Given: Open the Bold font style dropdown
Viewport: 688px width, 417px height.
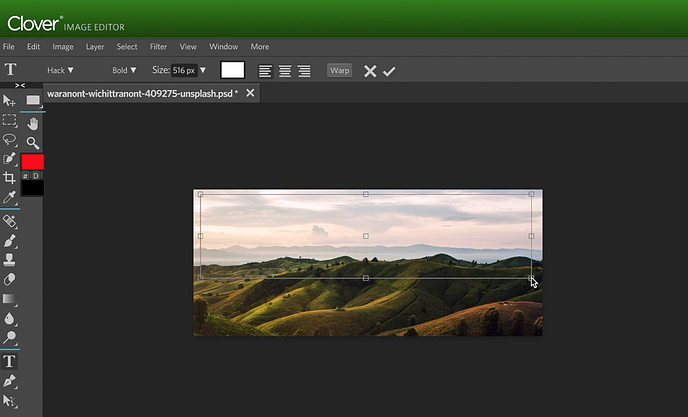Looking at the screenshot, I should click(x=124, y=70).
